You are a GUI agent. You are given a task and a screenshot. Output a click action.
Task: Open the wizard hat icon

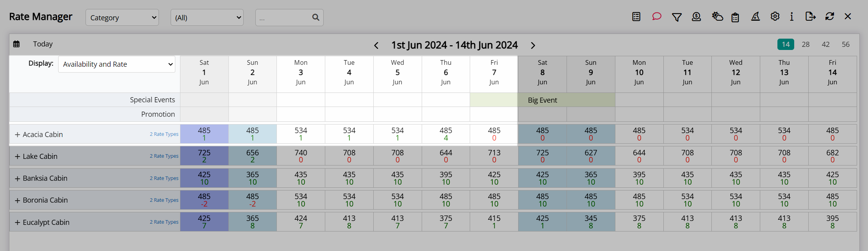[756, 16]
